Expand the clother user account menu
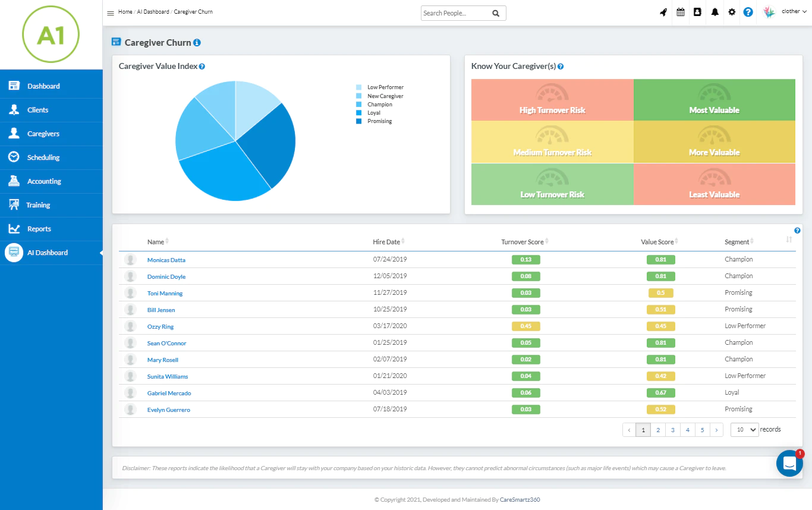812x510 pixels. coord(785,12)
